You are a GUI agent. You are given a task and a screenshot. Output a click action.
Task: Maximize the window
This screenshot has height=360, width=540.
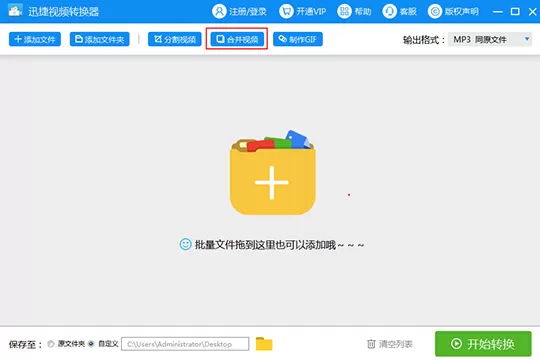point(515,12)
